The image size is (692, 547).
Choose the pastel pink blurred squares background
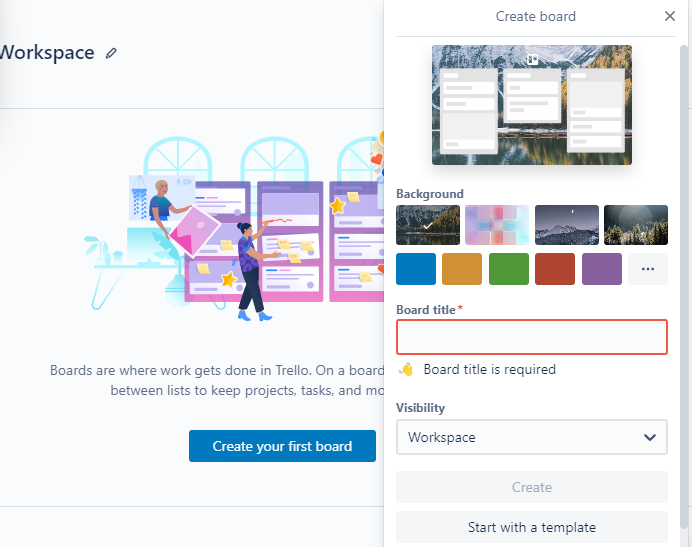point(497,225)
